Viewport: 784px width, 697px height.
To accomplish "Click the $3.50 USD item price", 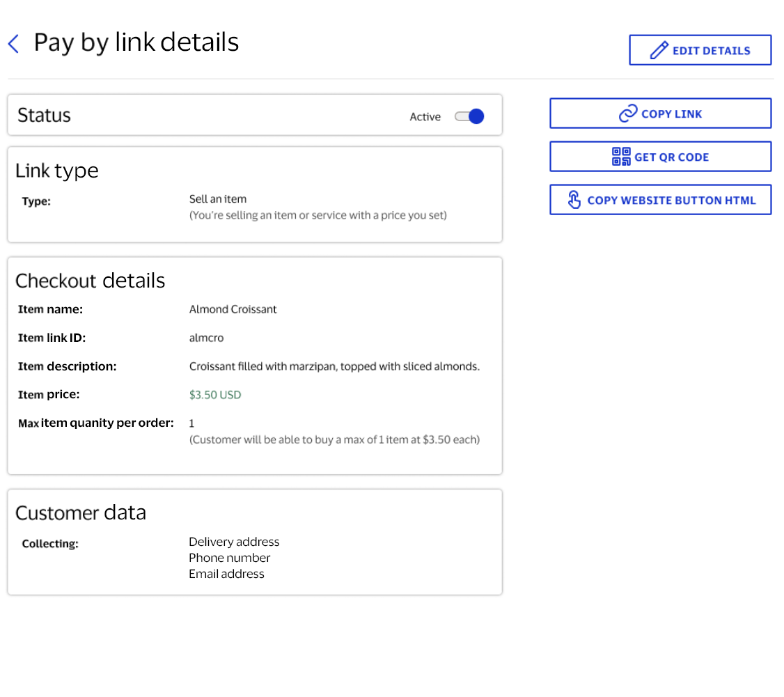I will (215, 395).
